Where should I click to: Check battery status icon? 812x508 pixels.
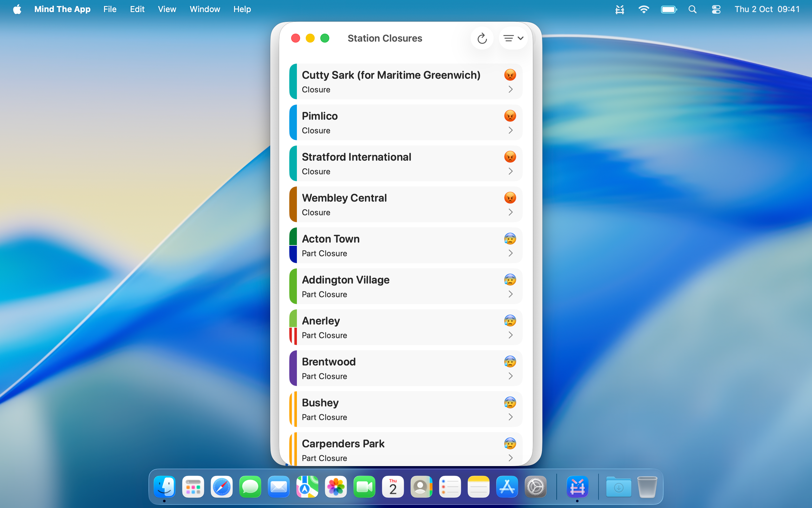click(x=669, y=10)
